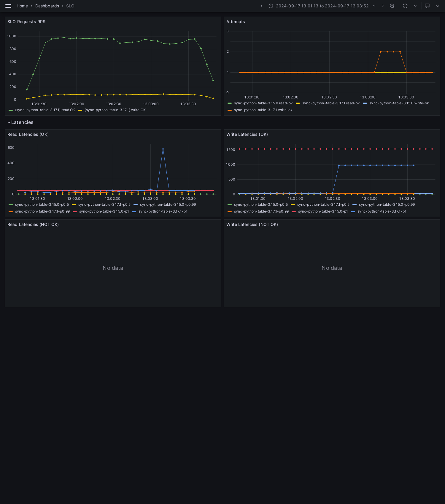This screenshot has height=504, width=445.
Task: Toggle 3.15.0-p0.99 in Read Latencies legend
Action: [168, 205]
